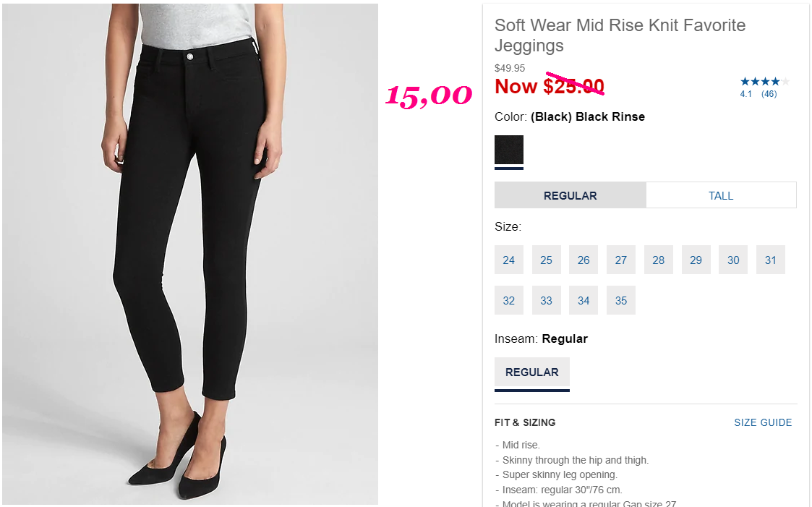Pick size 34
Image resolution: width=812 pixels, height=507 pixels.
click(x=584, y=300)
